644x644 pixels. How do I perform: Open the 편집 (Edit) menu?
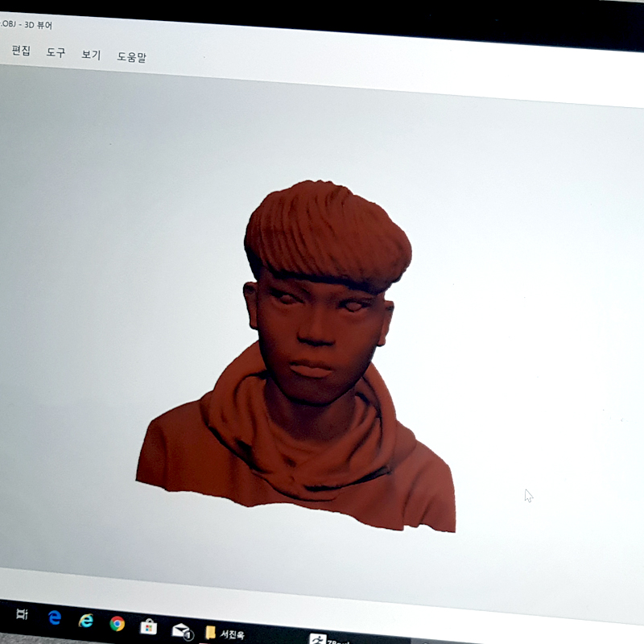[x=21, y=51]
